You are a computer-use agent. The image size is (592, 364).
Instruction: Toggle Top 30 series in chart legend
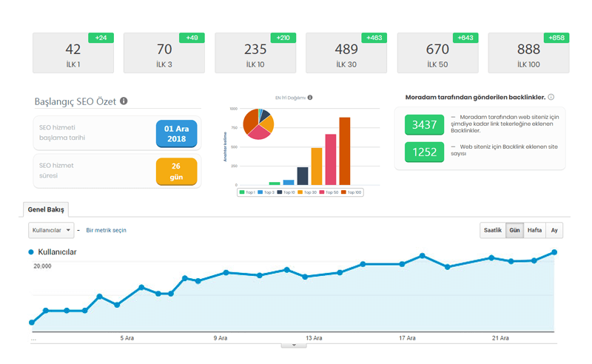(x=308, y=192)
